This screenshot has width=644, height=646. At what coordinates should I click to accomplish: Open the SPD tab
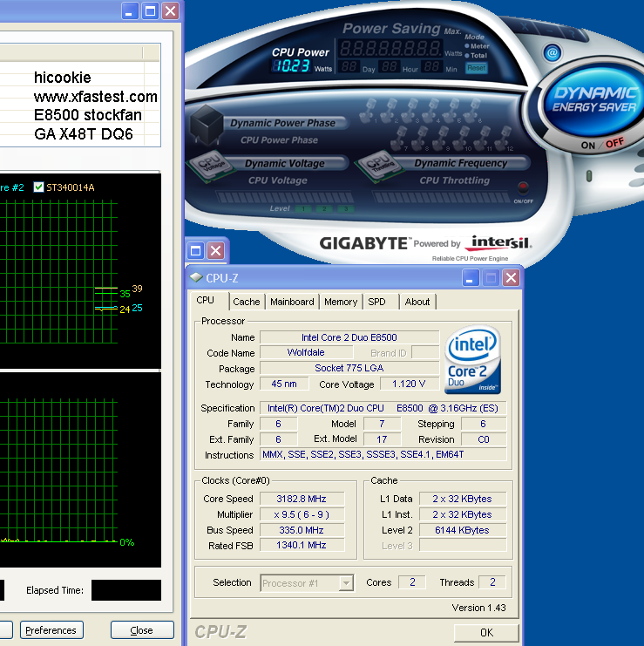pos(376,302)
